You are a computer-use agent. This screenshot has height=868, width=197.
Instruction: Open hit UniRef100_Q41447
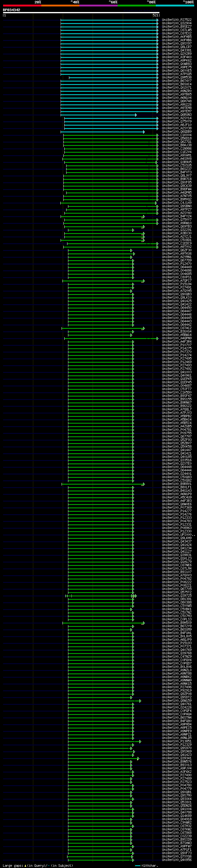[x=176, y=450]
